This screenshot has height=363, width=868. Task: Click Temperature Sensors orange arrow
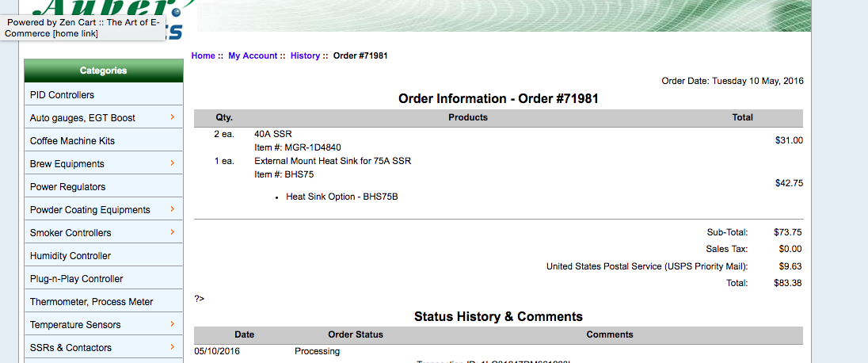click(173, 323)
